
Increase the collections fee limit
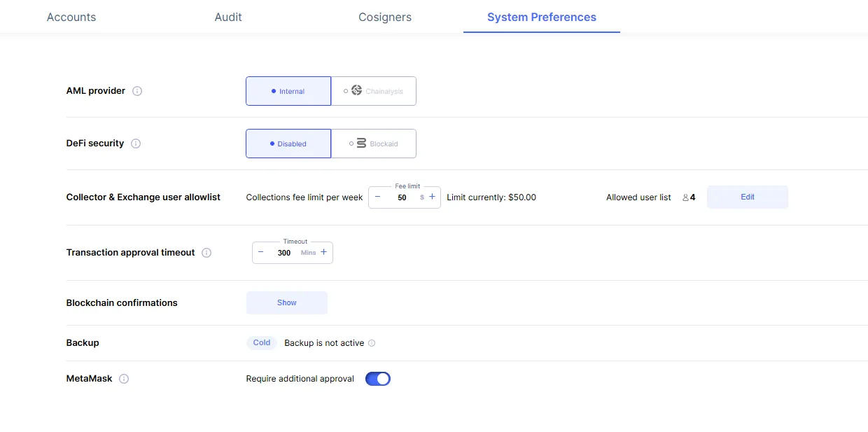click(432, 197)
